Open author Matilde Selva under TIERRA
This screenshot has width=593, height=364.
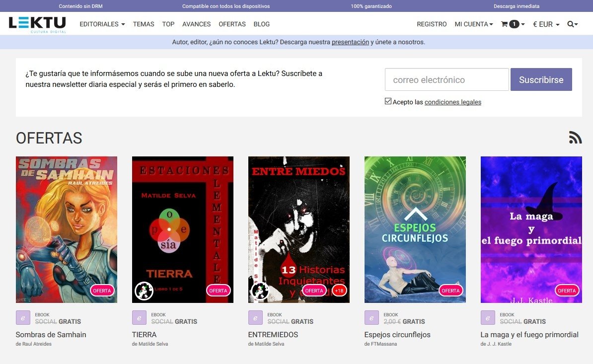[x=153, y=344]
